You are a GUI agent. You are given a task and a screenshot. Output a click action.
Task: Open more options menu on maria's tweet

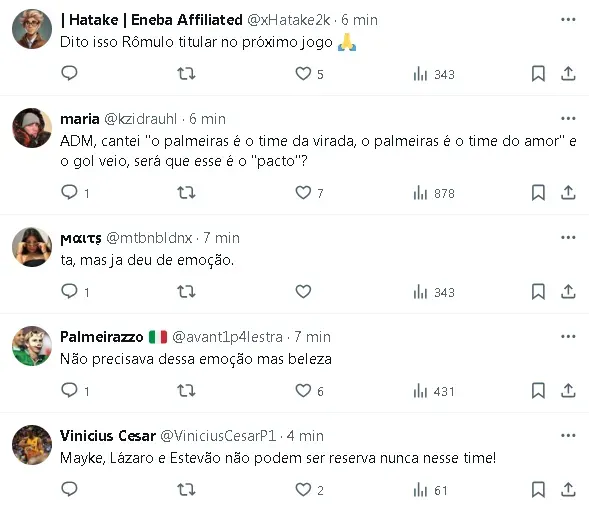click(568, 119)
